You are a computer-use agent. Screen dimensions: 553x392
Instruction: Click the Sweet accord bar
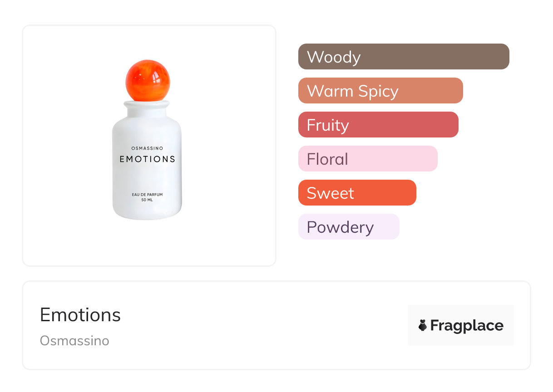point(357,193)
